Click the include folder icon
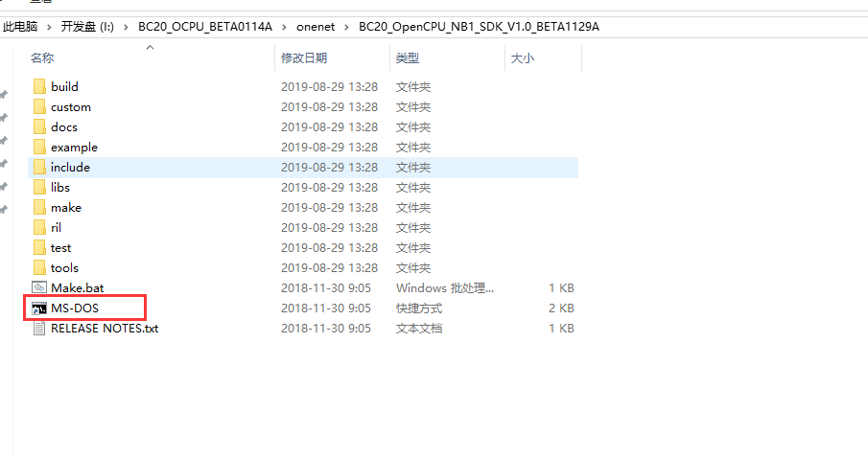868x457 pixels. point(39,167)
